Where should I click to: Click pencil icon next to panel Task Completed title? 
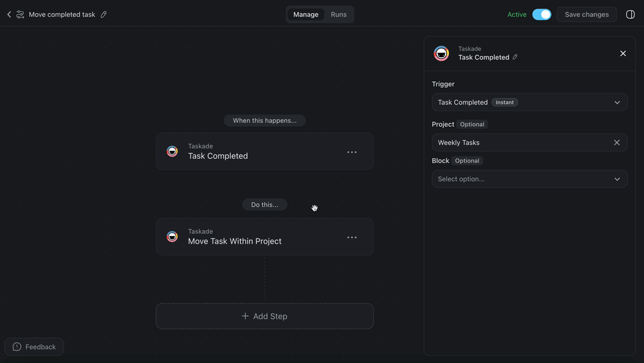point(515,58)
